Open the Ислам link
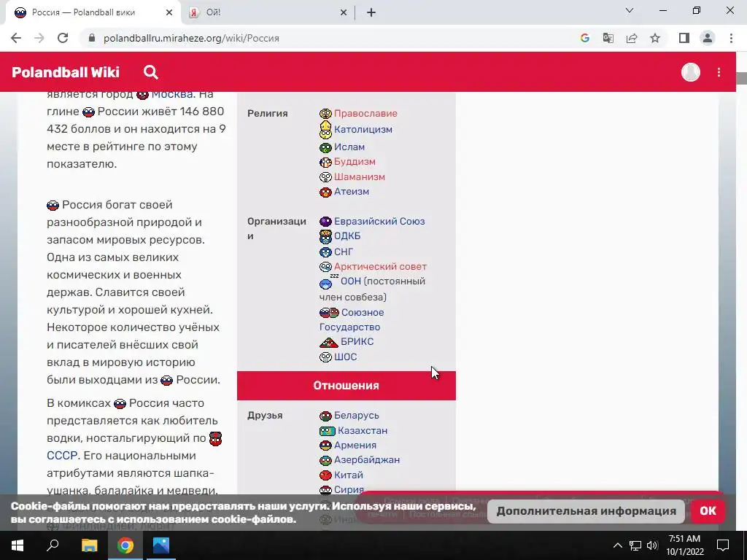The image size is (747, 560). point(349,147)
